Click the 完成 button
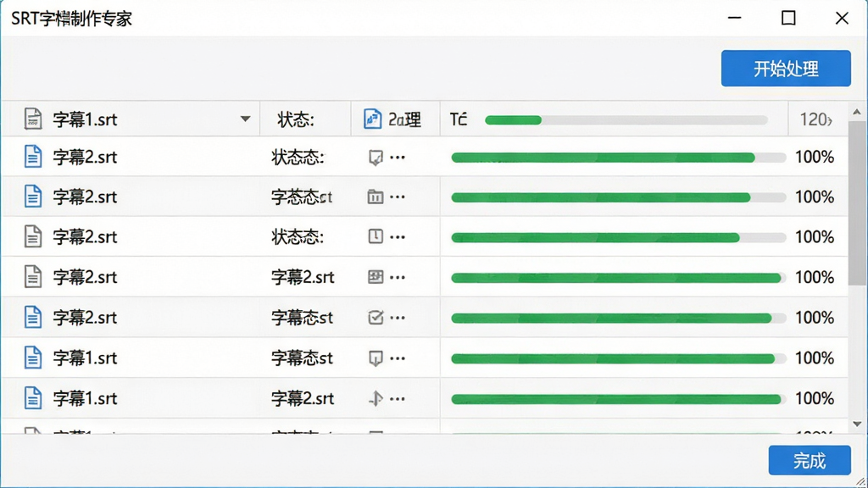This screenshot has height=488, width=868. tap(810, 460)
